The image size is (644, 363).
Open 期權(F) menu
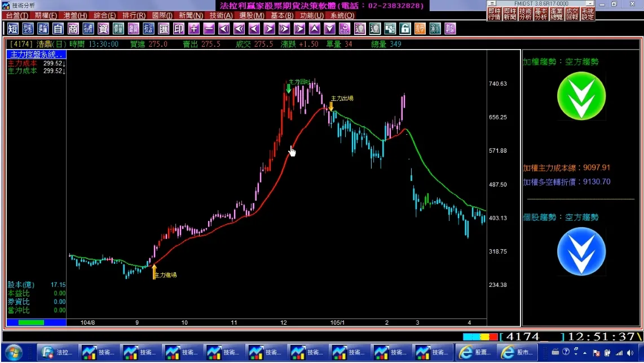(x=46, y=16)
